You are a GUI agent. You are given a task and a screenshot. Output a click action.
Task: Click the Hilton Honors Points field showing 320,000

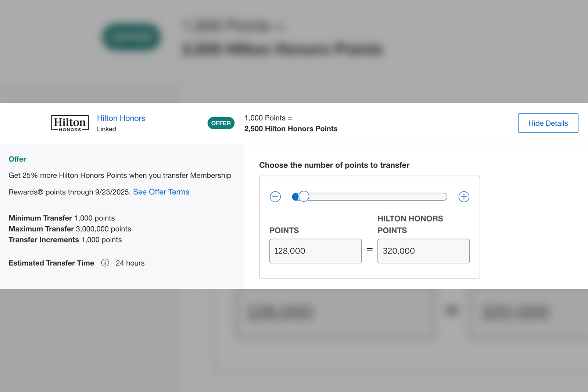click(x=423, y=251)
